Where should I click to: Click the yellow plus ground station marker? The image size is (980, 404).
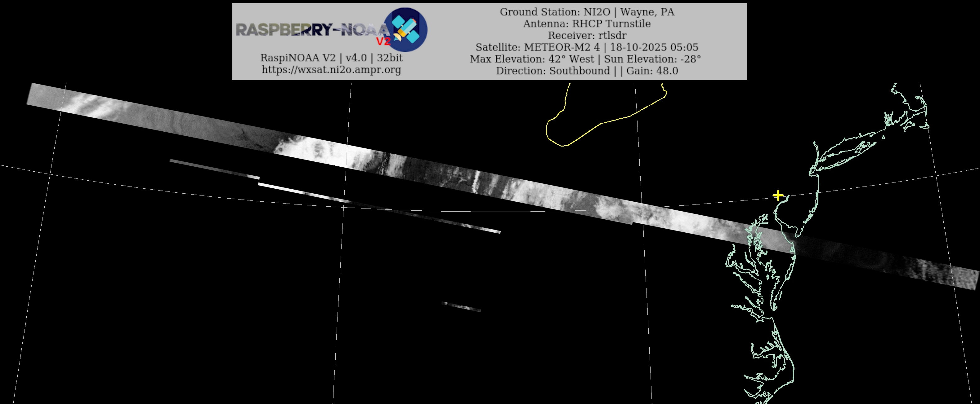point(778,195)
